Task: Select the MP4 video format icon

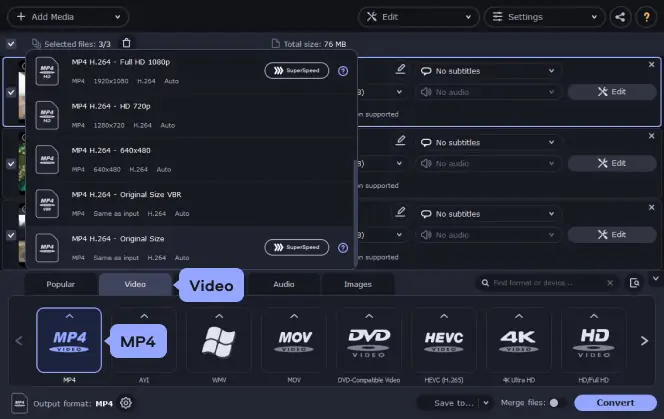Action: (69, 340)
